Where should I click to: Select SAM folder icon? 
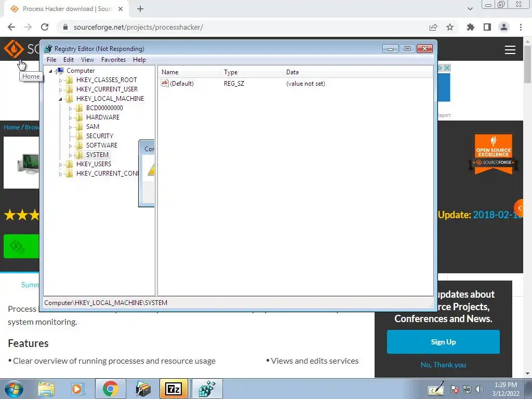(x=79, y=127)
